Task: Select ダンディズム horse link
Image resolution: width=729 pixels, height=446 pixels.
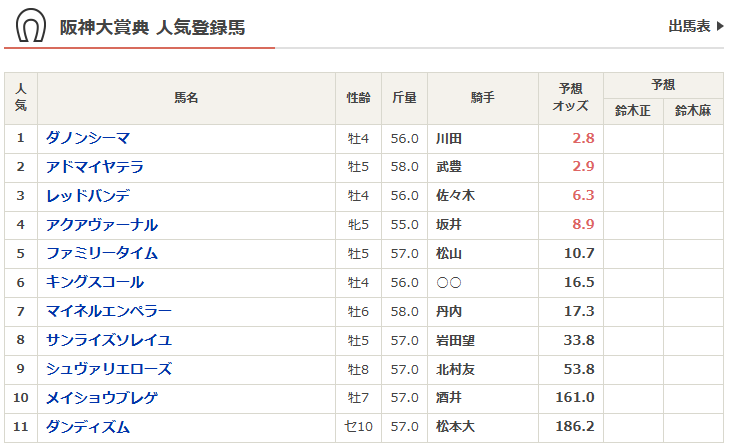Action: click(88, 428)
